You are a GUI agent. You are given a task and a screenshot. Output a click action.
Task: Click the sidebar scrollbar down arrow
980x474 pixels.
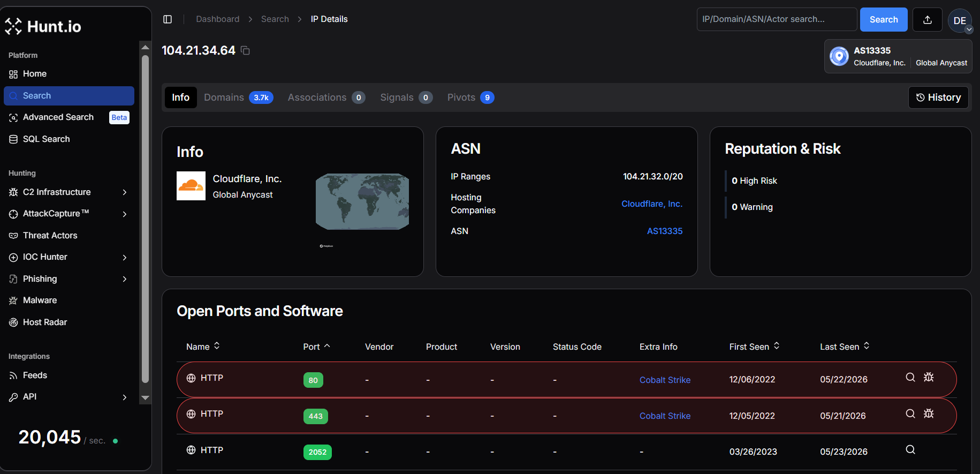pyautogui.click(x=145, y=398)
